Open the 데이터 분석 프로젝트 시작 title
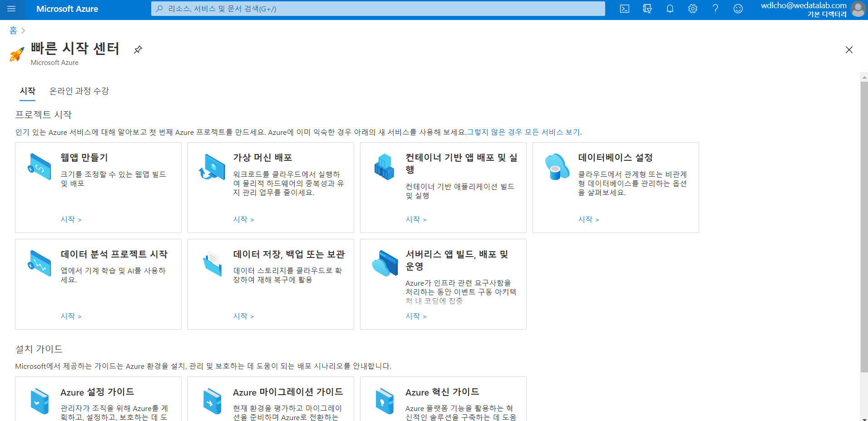Image resolution: width=868 pixels, height=421 pixels. pos(114,254)
